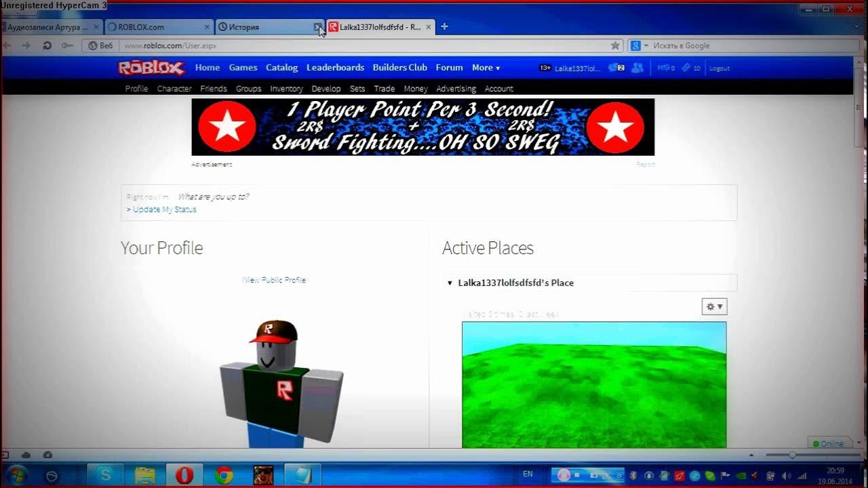Collapse Lalka1337lolfsdfsfd's Place section
Screen dimensions: 868x488
(450, 283)
